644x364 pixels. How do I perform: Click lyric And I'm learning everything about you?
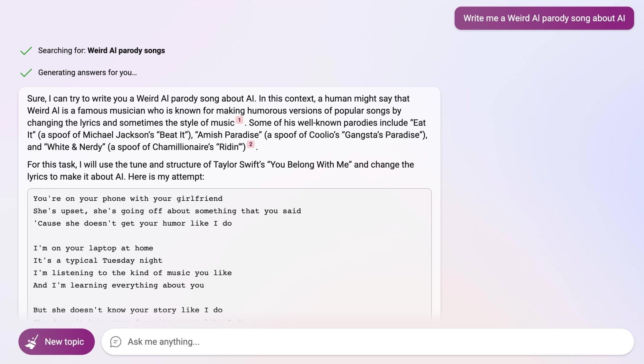pos(118,285)
